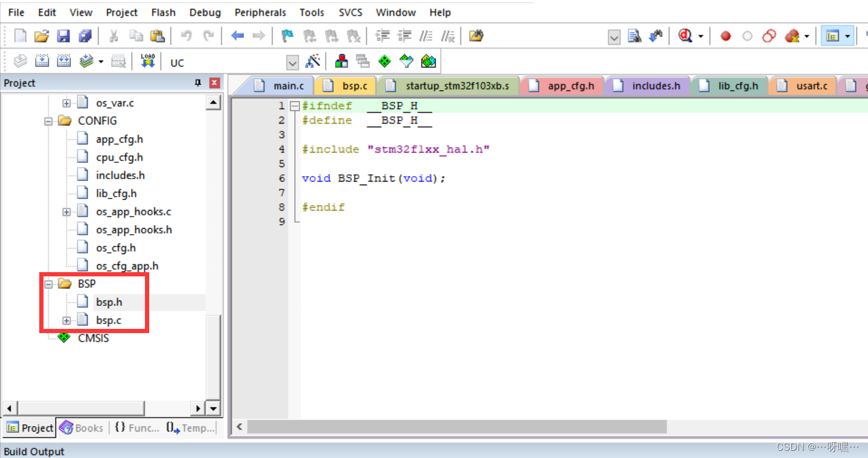Kill all breakpoints icon
The width and height of the screenshot is (868, 458).
click(792, 36)
